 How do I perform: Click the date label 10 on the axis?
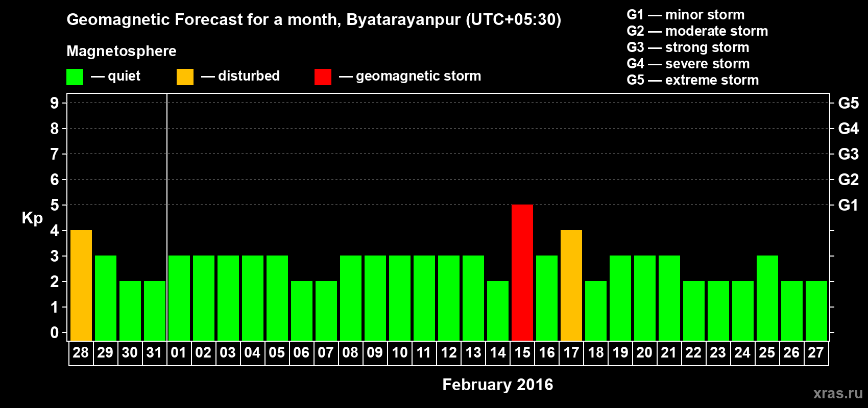click(x=400, y=353)
